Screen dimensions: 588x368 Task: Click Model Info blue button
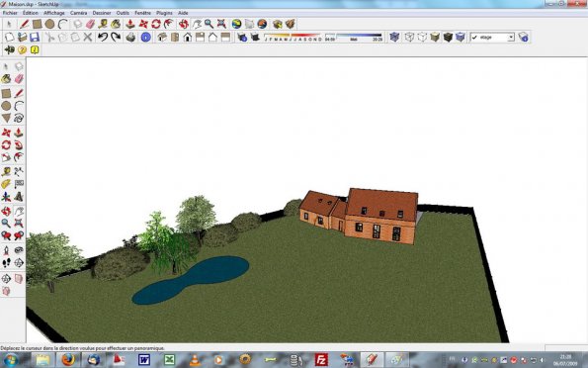coord(146,37)
